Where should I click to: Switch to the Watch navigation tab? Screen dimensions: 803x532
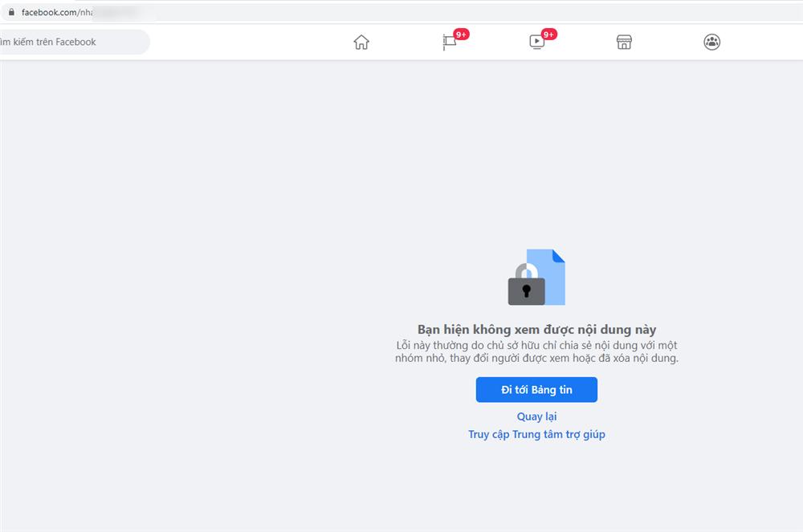click(x=536, y=43)
